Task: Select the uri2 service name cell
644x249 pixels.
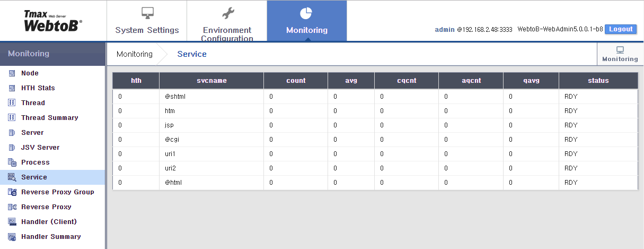Action: coord(211,168)
